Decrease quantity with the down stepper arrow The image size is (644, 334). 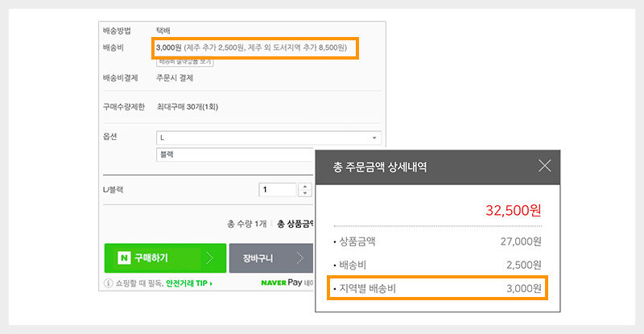tap(304, 194)
